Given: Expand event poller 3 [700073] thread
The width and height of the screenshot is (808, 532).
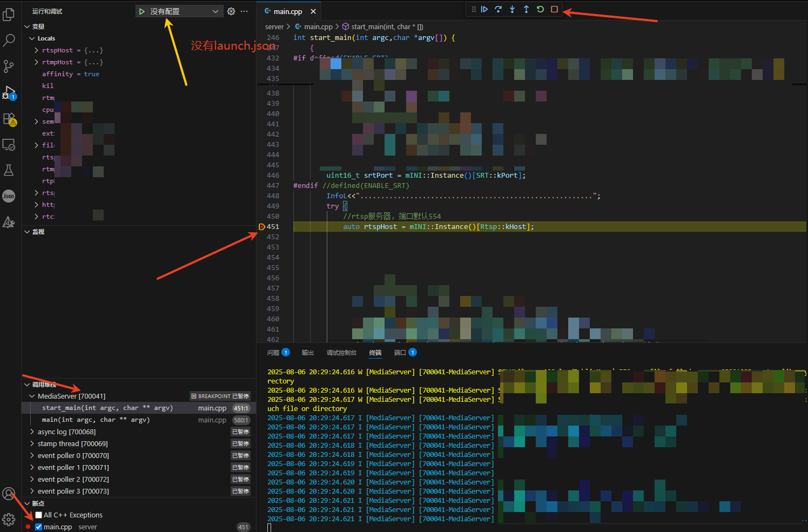Looking at the screenshot, I should tap(32, 491).
